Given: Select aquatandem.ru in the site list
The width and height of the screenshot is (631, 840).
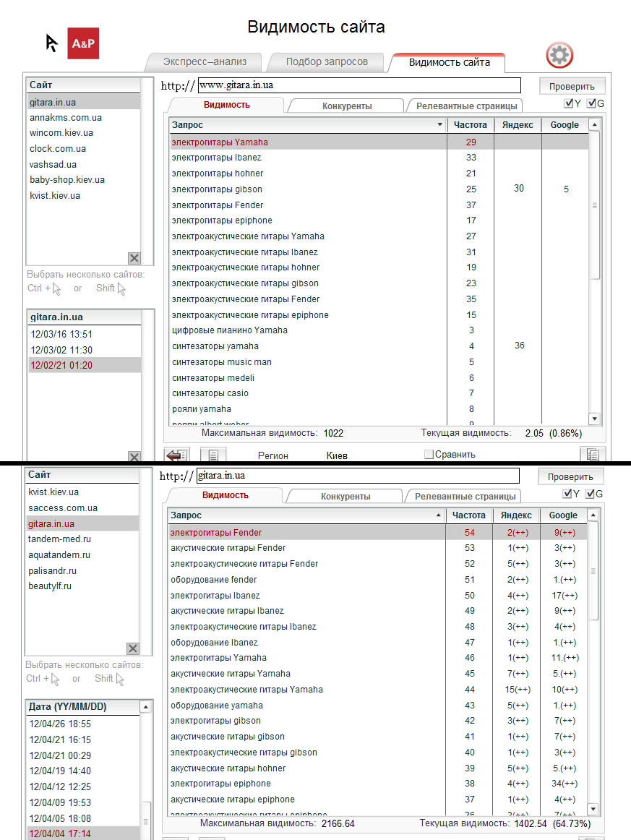Looking at the screenshot, I should [82, 555].
